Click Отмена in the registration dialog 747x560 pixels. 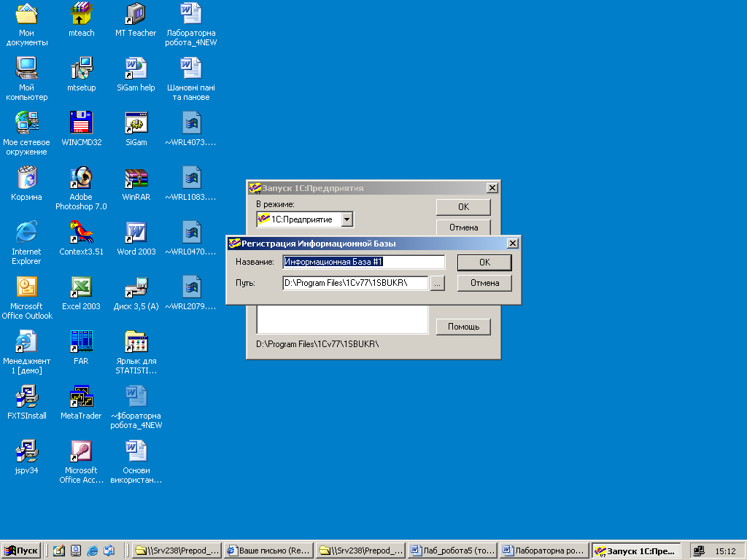tap(484, 283)
